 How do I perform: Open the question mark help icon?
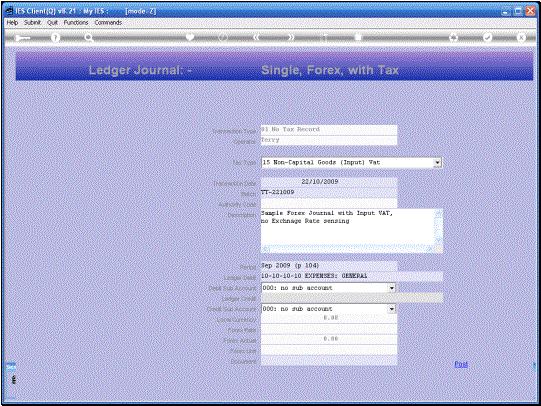55,38
